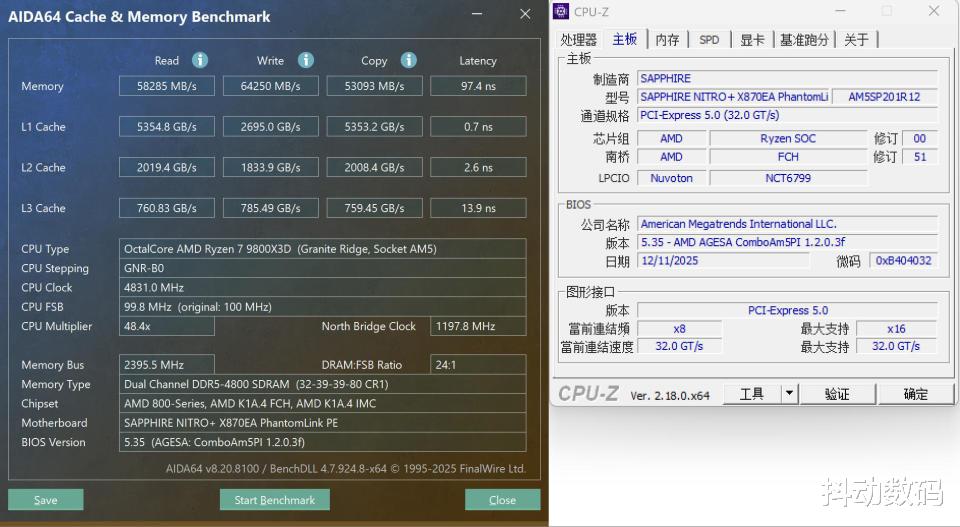Open the 关于 tab in CPU-Z
Screen dimensions: 960x527
(x=856, y=40)
